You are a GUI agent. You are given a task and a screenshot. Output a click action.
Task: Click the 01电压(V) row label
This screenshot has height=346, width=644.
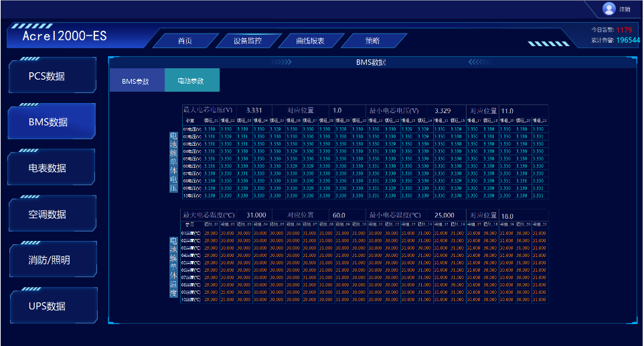(x=192, y=129)
